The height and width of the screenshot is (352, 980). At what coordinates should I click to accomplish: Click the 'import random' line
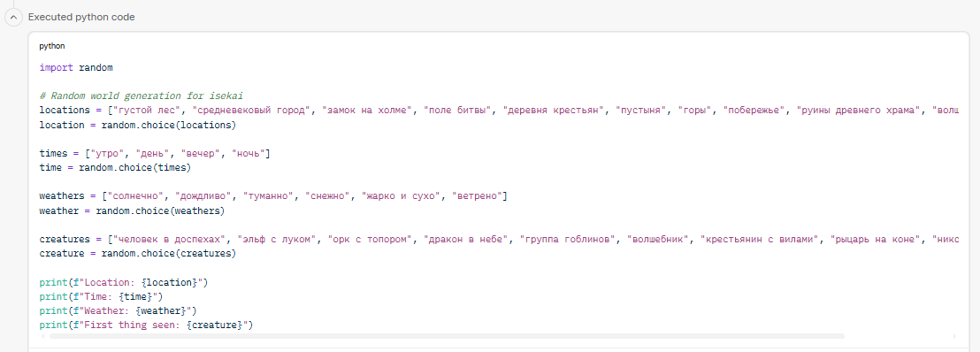click(76, 67)
